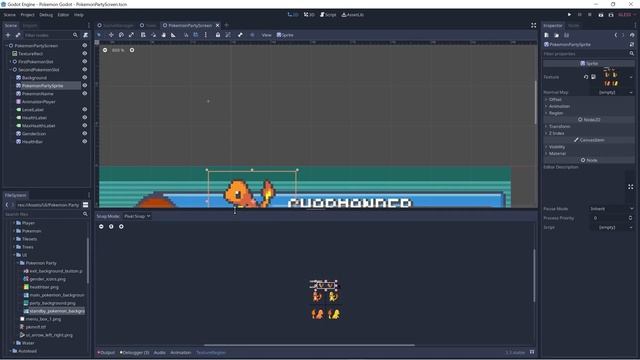Hide the FirstPokemonSlot node
Image resolution: width=640 pixels, height=360 pixels.
[x=84, y=62]
